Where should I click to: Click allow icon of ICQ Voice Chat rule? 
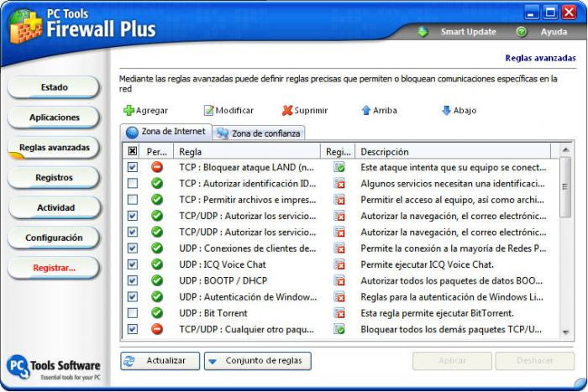pos(157,264)
